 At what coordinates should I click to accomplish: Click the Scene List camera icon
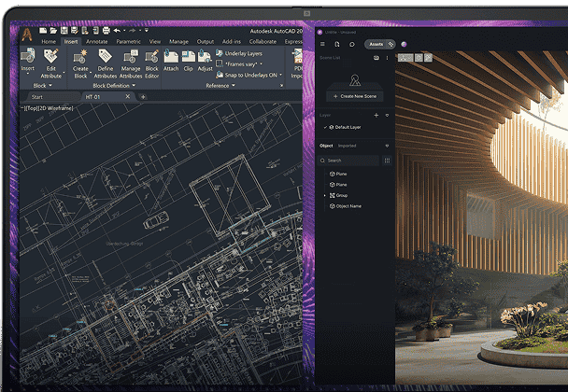click(376, 58)
